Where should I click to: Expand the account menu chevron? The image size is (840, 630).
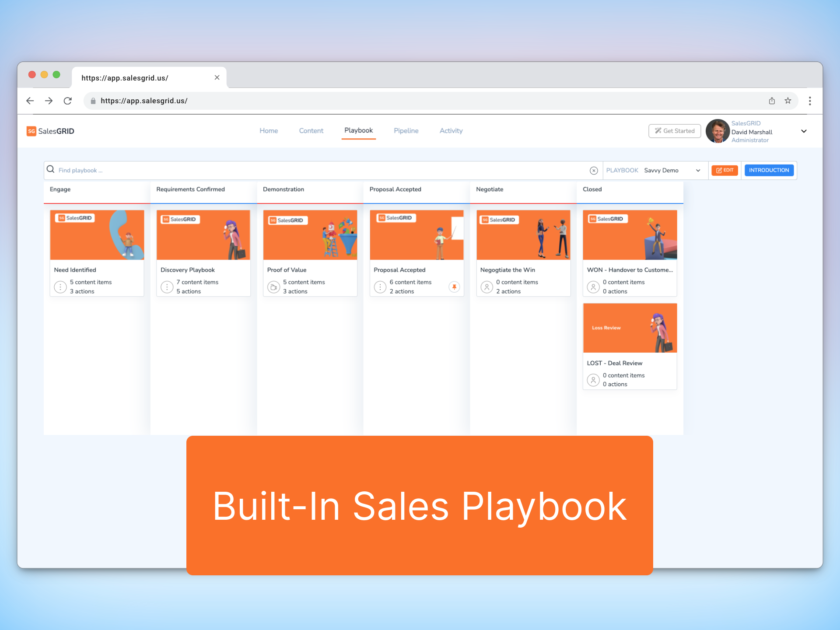coord(804,131)
